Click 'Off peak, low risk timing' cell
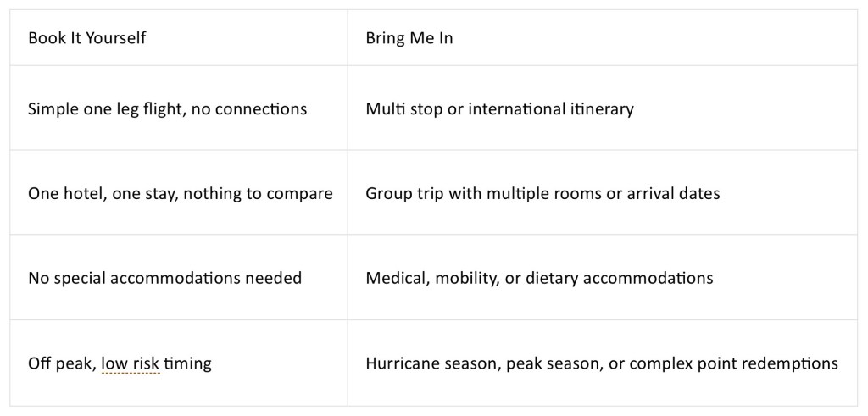The width and height of the screenshot is (868, 416). coord(178,363)
